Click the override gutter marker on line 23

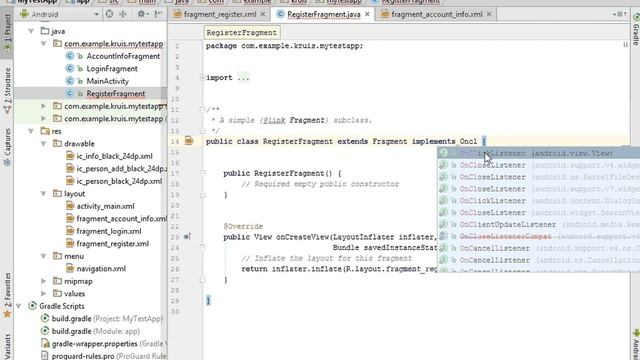pyautogui.click(x=187, y=237)
